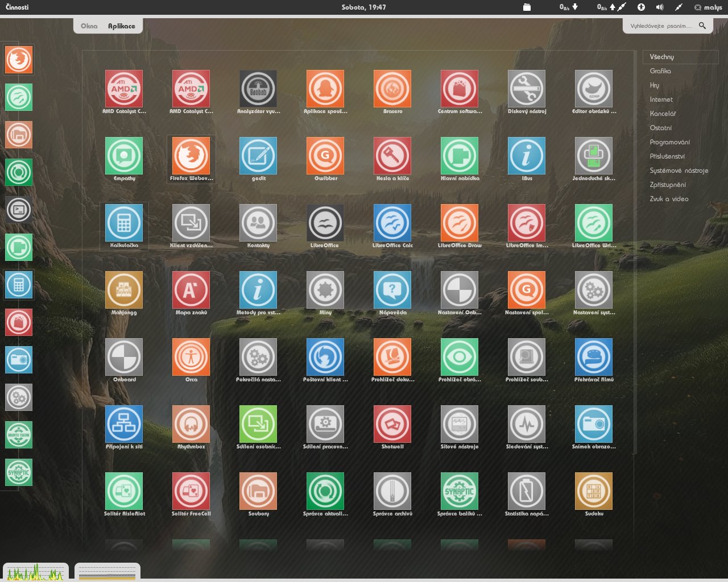The height and width of the screenshot is (582, 728).
Task: Click the search field Vyhledávejte psaním
Action: click(668, 26)
